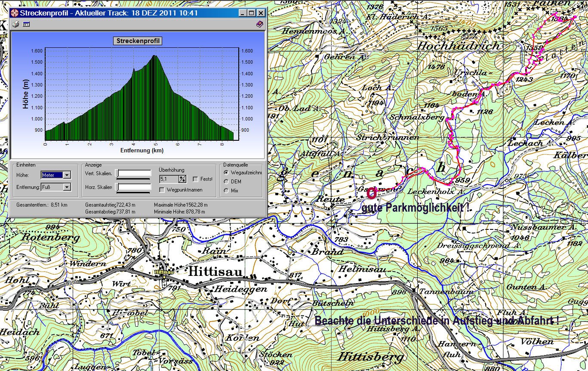The height and width of the screenshot is (371, 588).
Task: Click into the Überhöhung value field
Action: tap(169, 179)
